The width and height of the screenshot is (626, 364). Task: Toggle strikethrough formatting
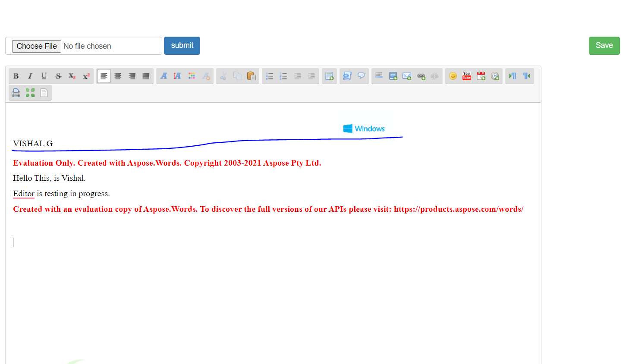[58, 76]
